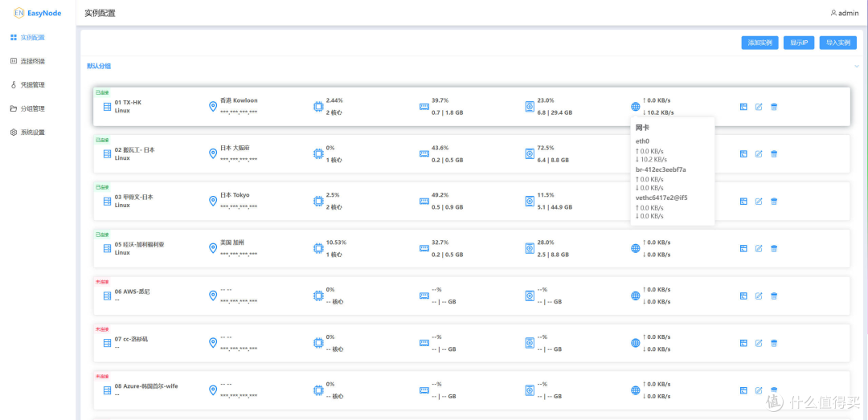Image resolution: width=868 pixels, height=420 pixels.
Task: Click location pin icon for 日本 Tokyo
Action: 213,202
